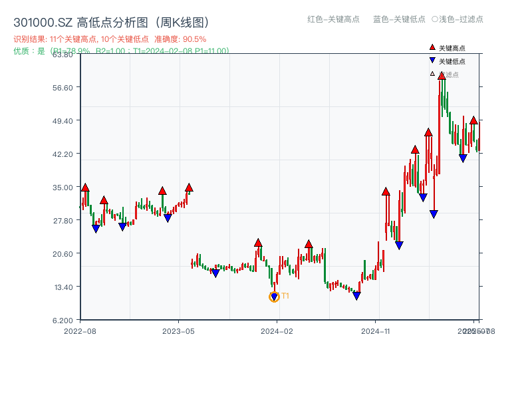Click the highest red triangle marker near 58

tap(441, 75)
